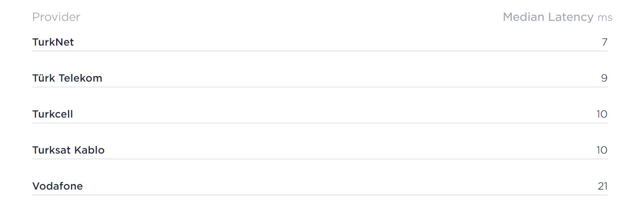Select the Türk Telekom provider name

pos(67,78)
